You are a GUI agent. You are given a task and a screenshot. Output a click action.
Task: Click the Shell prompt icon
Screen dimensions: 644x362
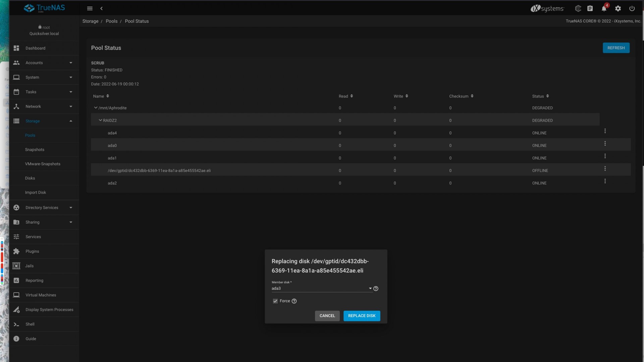click(x=16, y=324)
